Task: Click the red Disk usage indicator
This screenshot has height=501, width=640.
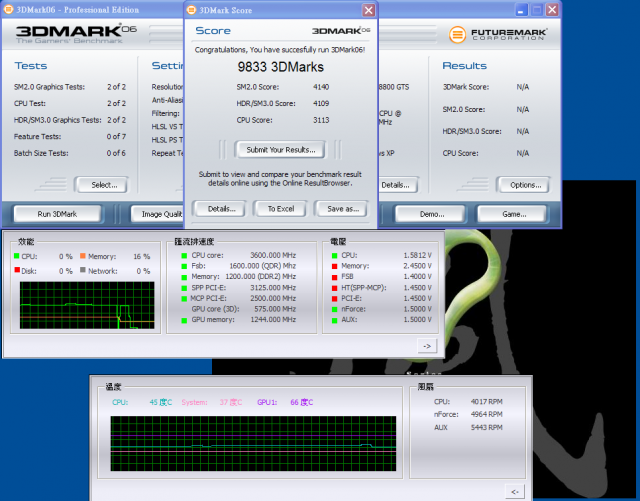Action: coord(17,270)
